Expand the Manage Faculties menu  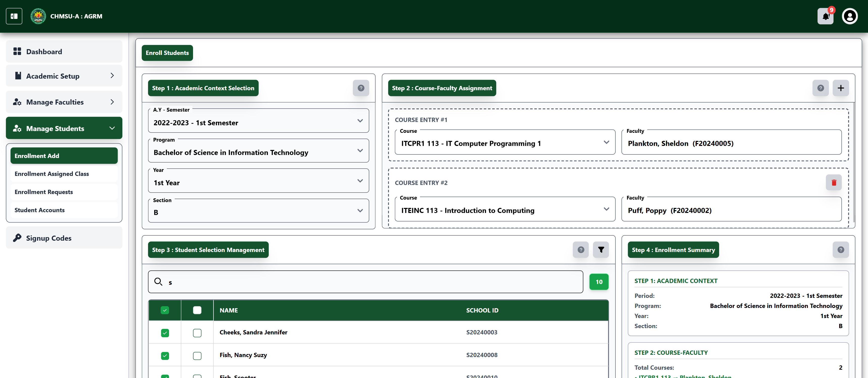pyautogui.click(x=64, y=102)
